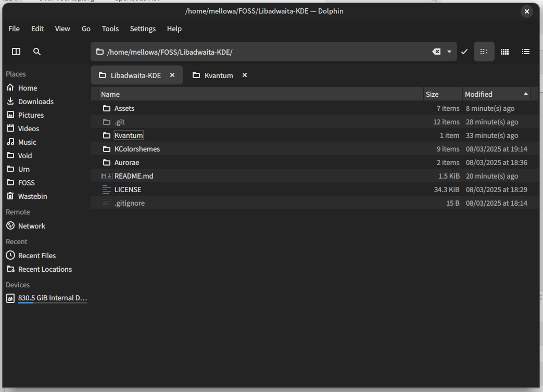This screenshot has width=543, height=392.
Task: Sort by the Size column header
Action: pos(443,94)
